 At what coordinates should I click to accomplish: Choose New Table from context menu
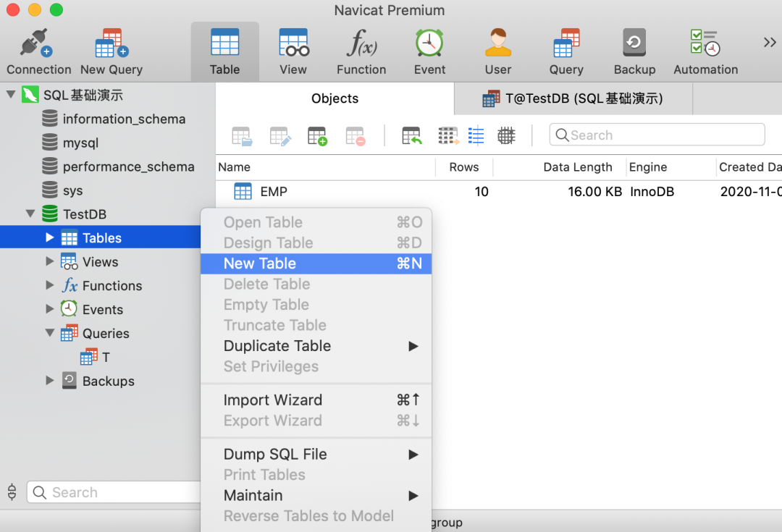pyautogui.click(x=260, y=263)
